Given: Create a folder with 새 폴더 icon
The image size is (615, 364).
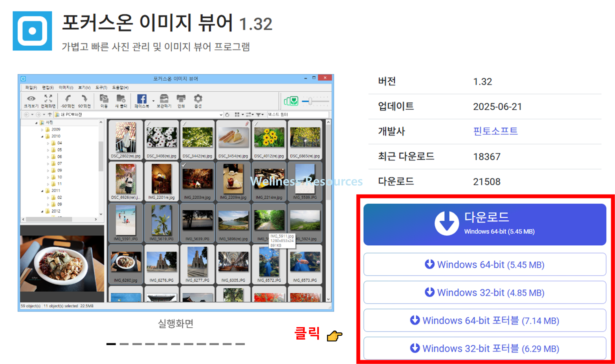Looking at the screenshot, I should pyautogui.click(x=121, y=98).
